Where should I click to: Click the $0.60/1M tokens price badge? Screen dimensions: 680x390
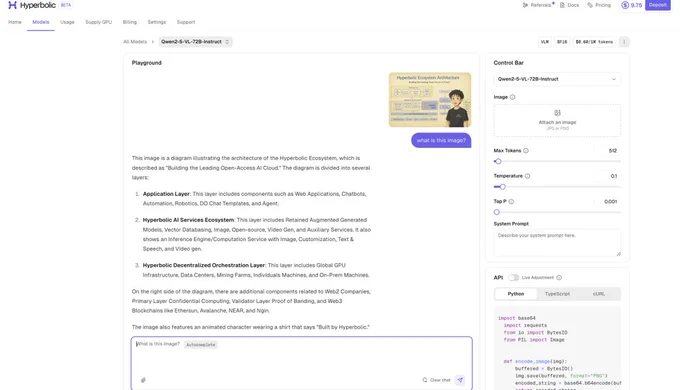594,42
